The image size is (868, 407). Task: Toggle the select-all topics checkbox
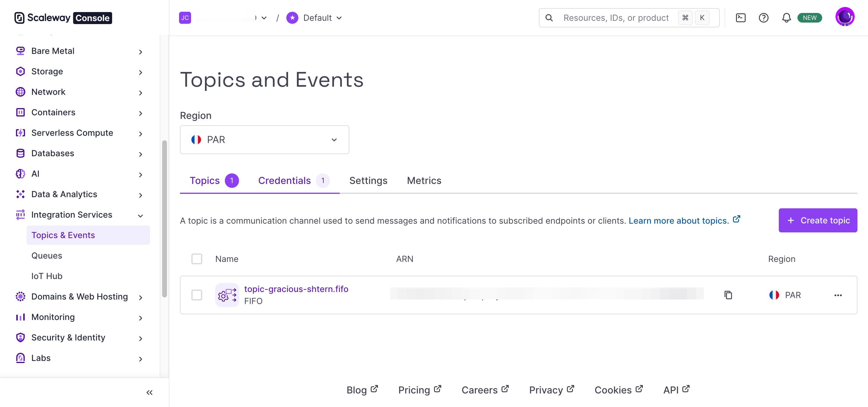pos(197,259)
